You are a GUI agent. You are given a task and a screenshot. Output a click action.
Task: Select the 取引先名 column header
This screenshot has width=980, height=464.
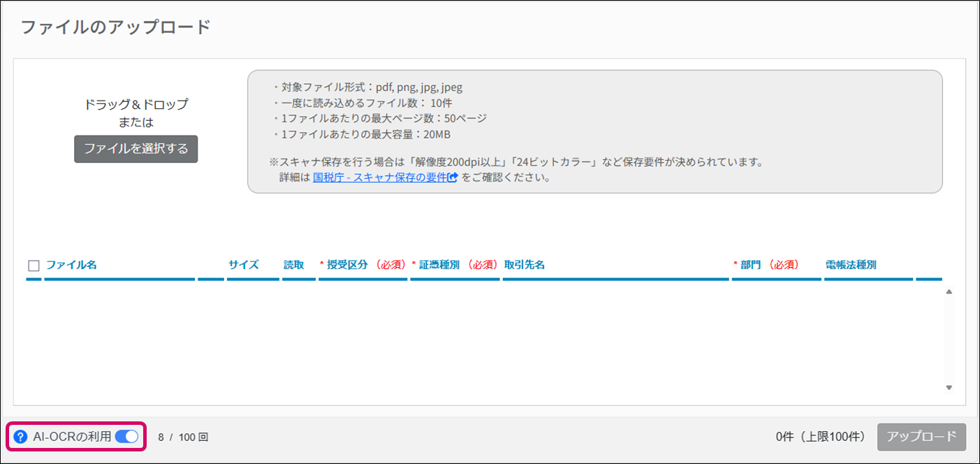point(525,265)
